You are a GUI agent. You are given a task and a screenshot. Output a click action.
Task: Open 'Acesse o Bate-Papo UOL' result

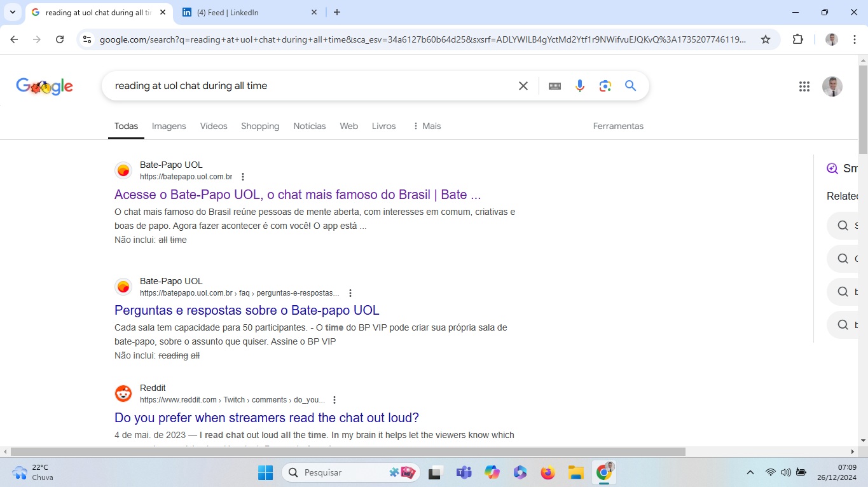tap(298, 195)
